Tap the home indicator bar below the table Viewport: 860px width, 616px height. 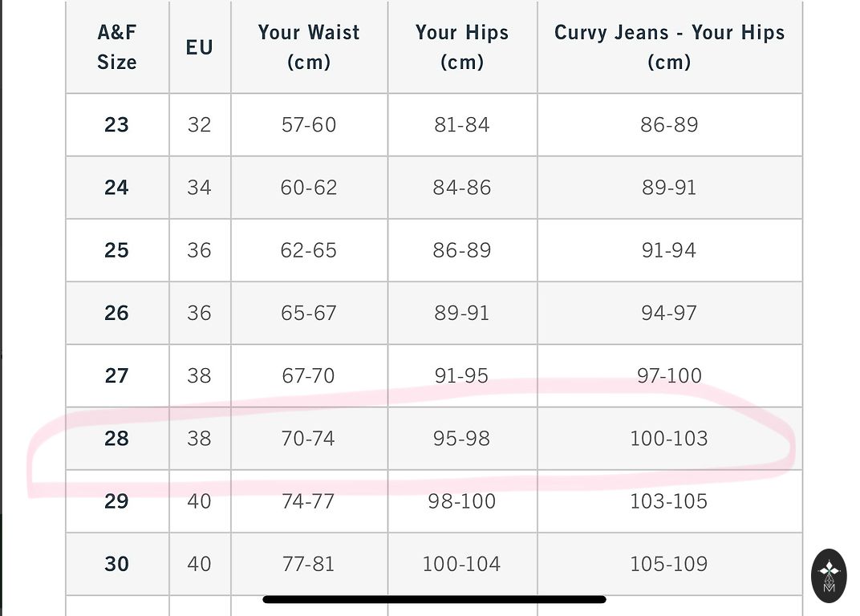click(434, 598)
